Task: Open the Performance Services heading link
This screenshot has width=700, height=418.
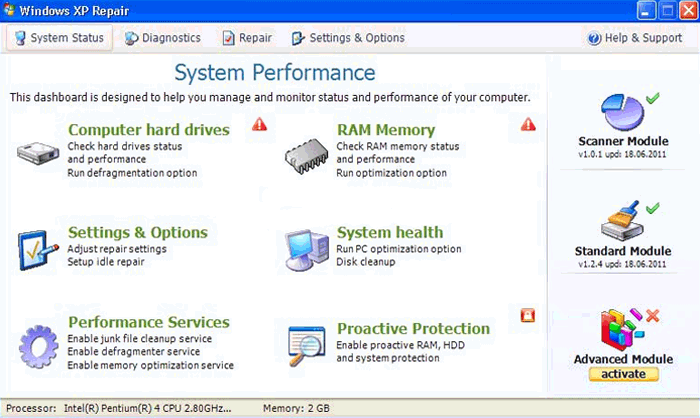Action: point(148,322)
